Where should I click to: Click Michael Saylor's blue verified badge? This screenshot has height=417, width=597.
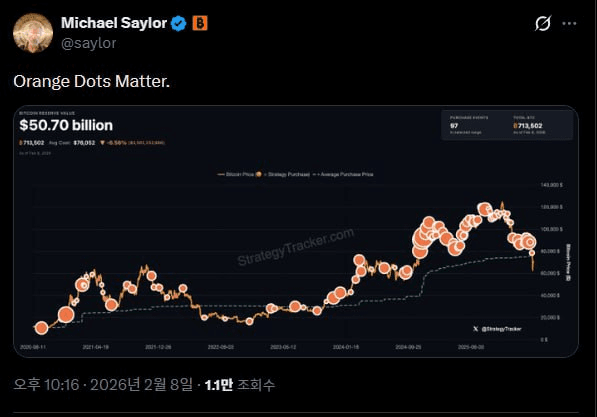click(x=179, y=23)
